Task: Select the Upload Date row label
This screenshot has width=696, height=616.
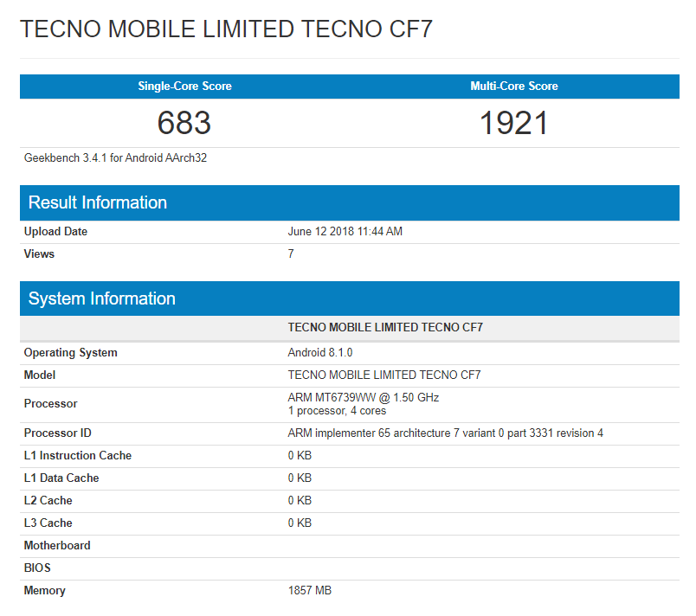Action: point(55,232)
